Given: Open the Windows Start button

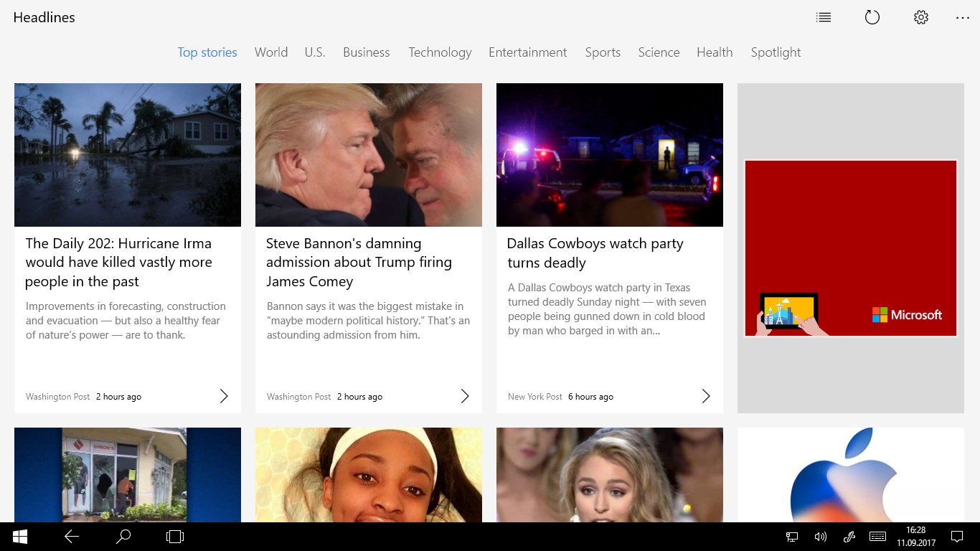Looking at the screenshot, I should (x=20, y=536).
